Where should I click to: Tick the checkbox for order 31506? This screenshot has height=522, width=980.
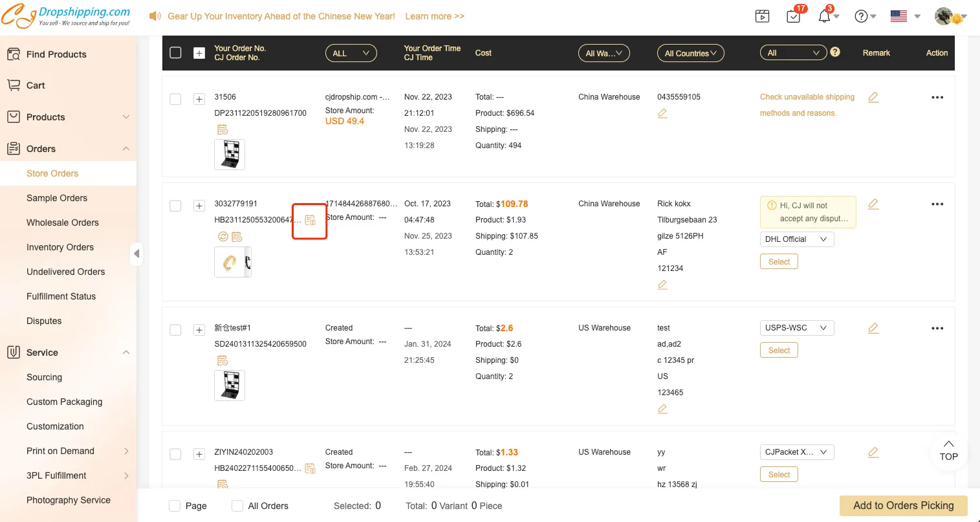(175, 99)
